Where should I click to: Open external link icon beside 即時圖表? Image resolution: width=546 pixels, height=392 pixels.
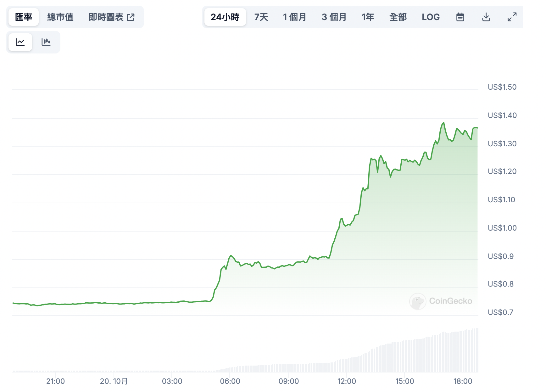[x=131, y=17]
